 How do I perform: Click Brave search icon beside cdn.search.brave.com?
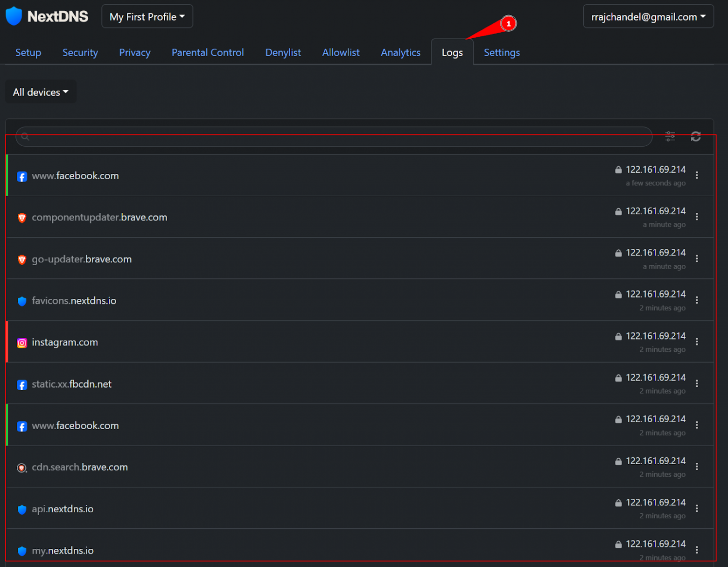point(22,468)
